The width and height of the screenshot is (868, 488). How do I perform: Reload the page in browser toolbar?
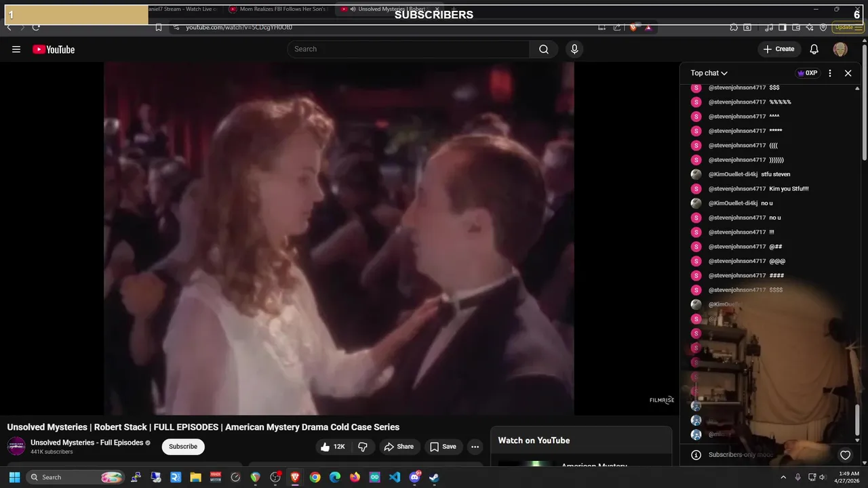click(36, 27)
